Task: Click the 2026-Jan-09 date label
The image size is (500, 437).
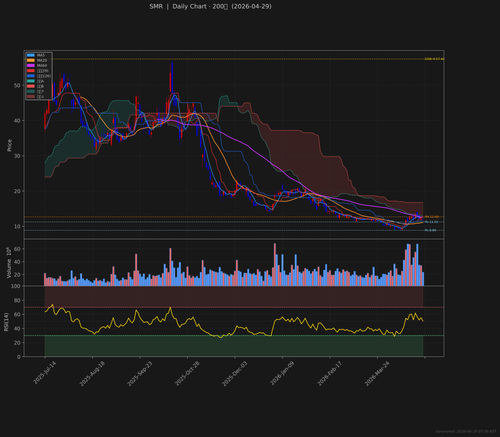Action: (x=282, y=373)
